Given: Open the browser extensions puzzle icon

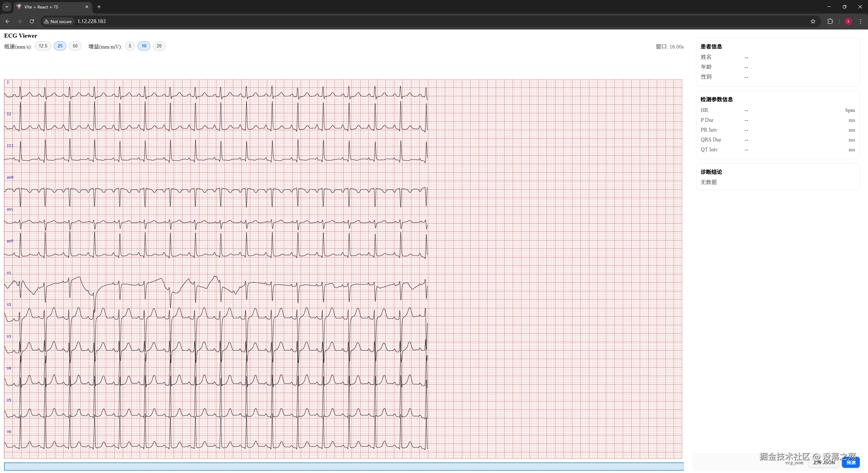Looking at the screenshot, I should tap(830, 21).
